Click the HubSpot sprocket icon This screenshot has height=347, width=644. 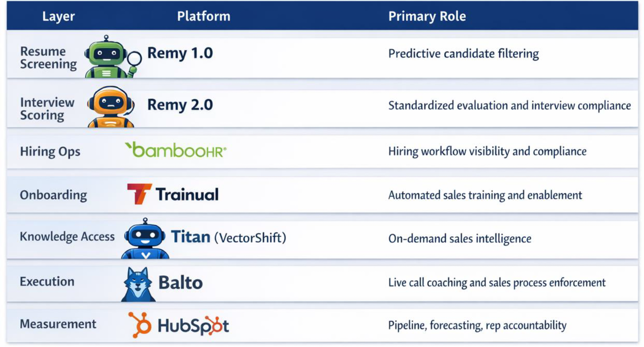[140, 324]
